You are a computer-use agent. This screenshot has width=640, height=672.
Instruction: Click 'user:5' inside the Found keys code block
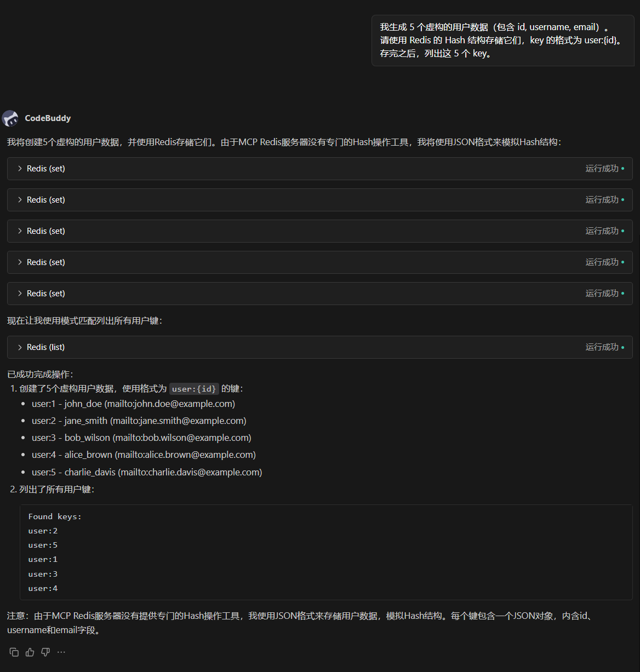[43, 545]
